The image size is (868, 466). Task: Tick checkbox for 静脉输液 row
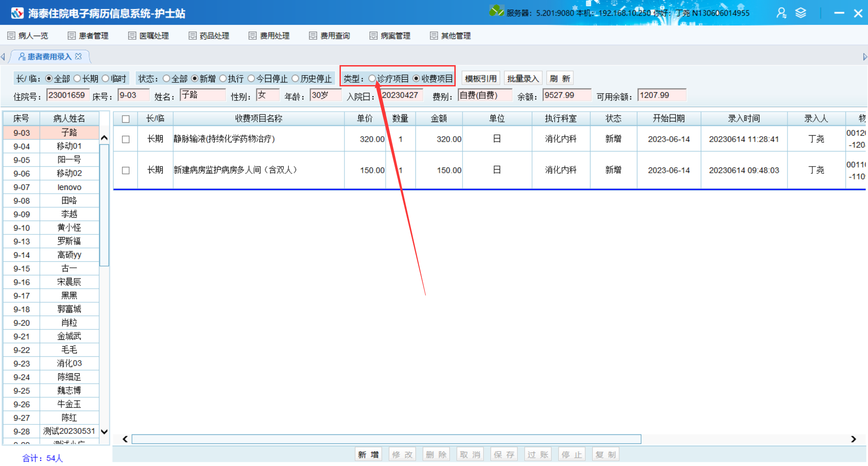(x=126, y=139)
